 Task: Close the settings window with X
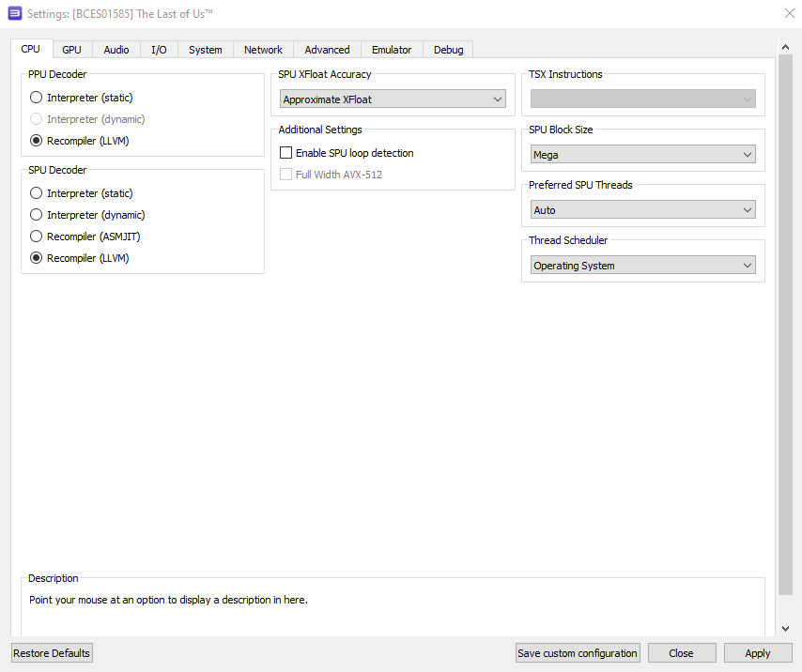(x=789, y=13)
